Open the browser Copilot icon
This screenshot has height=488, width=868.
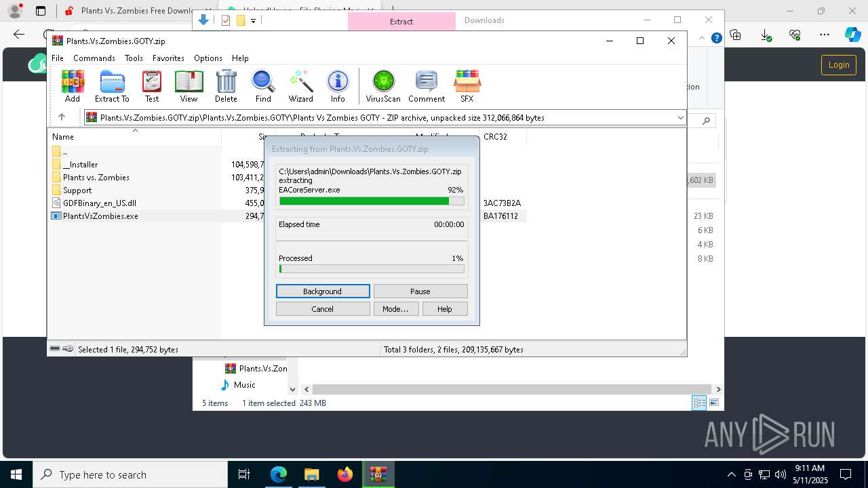pyautogui.click(x=852, y=35)
